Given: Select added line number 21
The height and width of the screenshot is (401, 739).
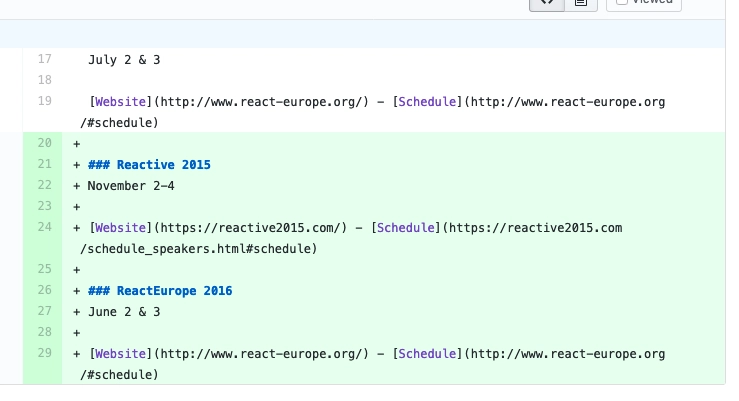Looking at the screenshot, I should coord(44,164).
